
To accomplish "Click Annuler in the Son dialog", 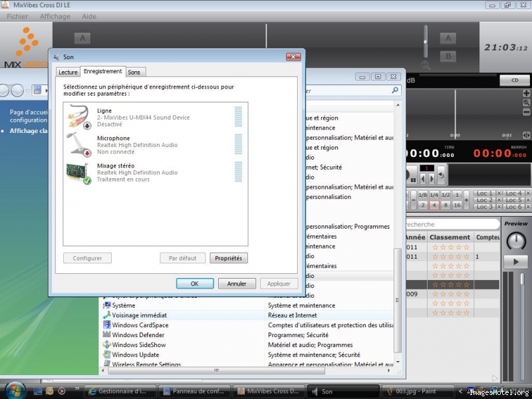I will 237,284.
